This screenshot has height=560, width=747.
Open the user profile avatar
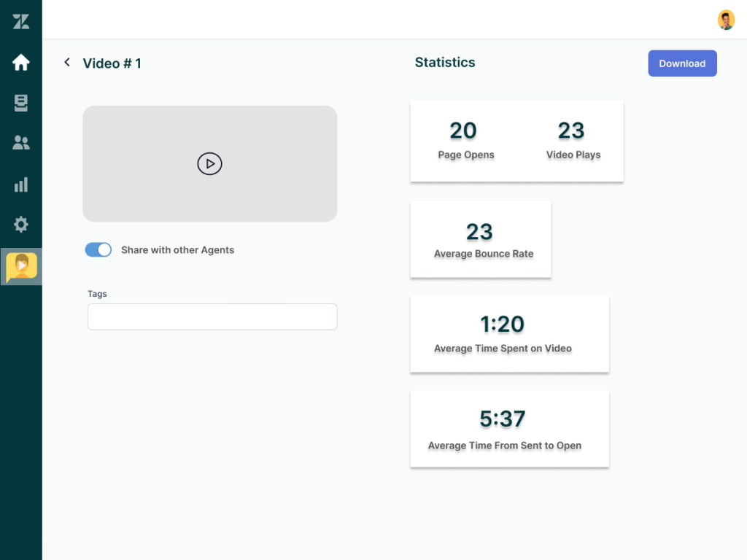[x=726, y=20]
